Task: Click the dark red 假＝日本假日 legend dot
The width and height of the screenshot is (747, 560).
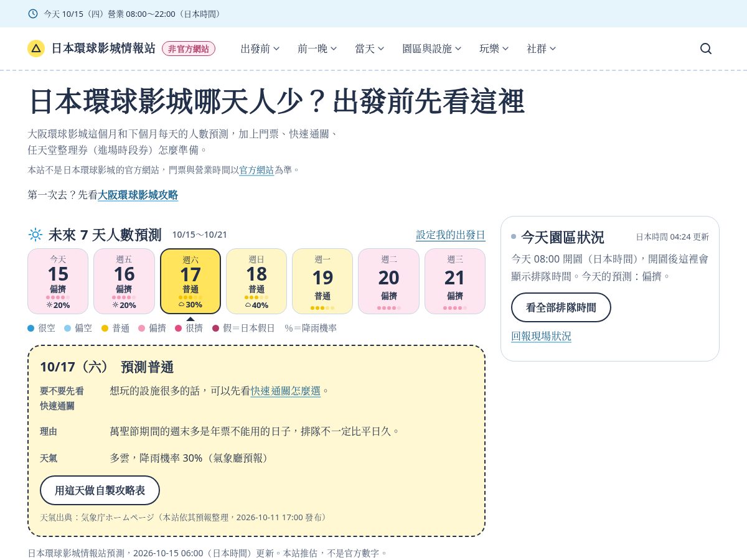Action: click(215, 328)
